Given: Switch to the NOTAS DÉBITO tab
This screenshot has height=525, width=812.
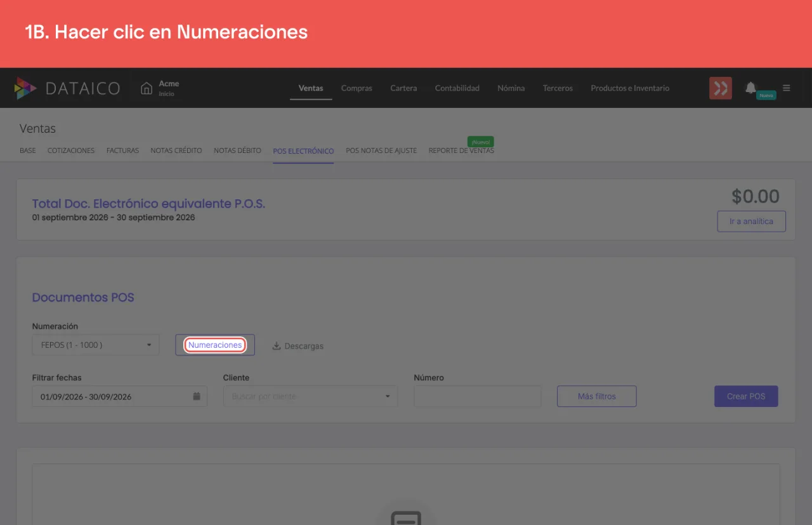Looking at the screenshot, I should point(237,151).
